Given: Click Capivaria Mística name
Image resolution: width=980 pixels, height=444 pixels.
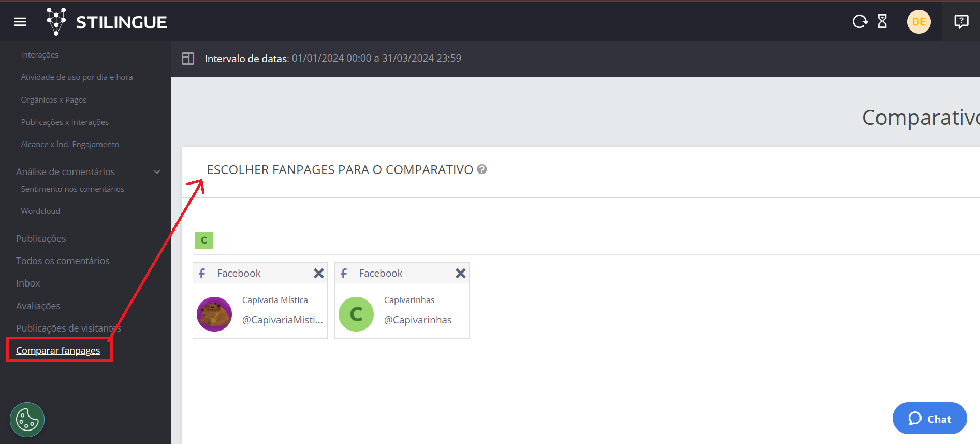Looking at the screenshot, I should [275, 300].
